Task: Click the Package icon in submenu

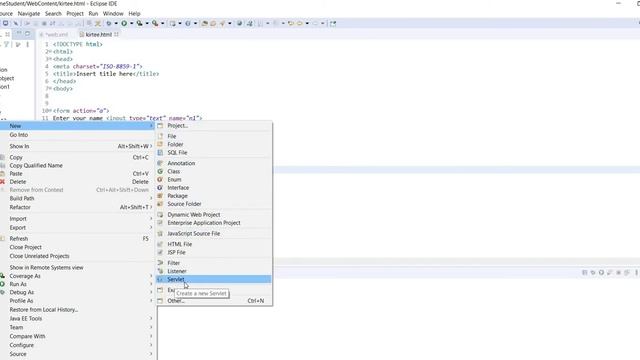Action: [160, 196]
